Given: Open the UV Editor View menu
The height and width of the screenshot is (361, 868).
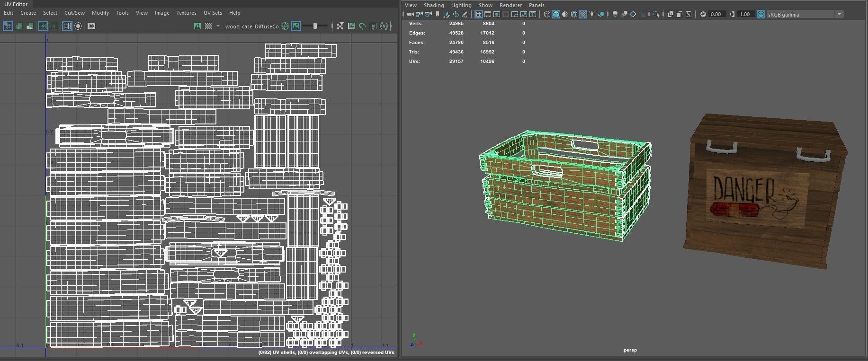Looking at the screenshot, I should click(142, 13).
